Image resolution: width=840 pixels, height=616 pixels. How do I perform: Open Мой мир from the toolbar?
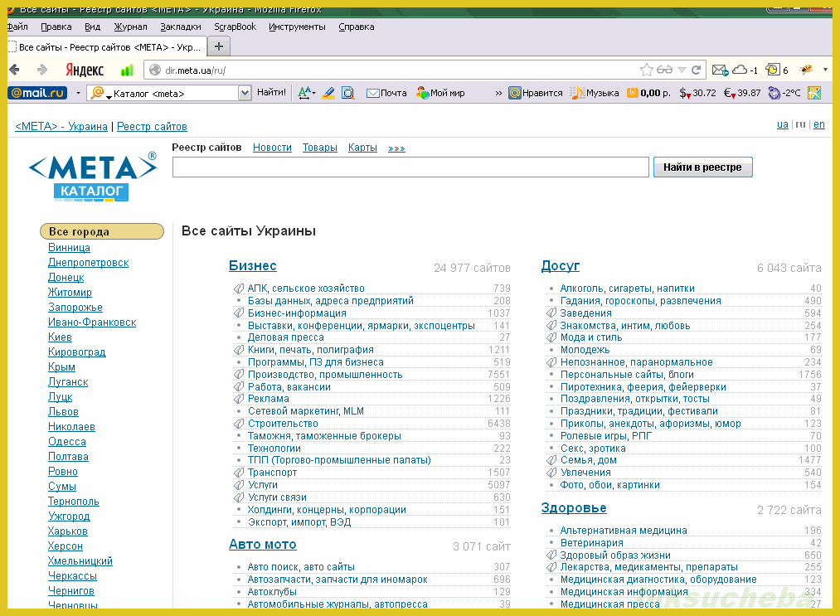(x=440, y=93)
